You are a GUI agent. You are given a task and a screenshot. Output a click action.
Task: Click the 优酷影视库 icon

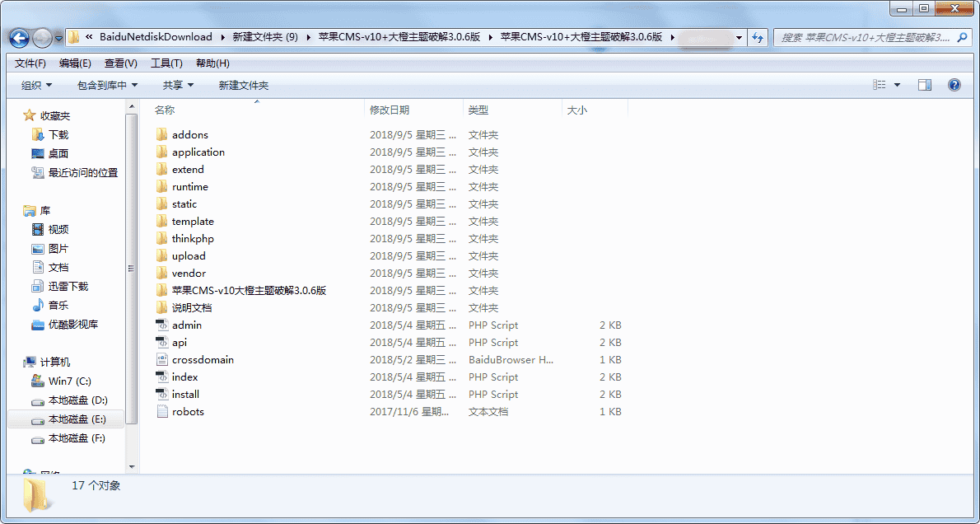coord(38,325)
